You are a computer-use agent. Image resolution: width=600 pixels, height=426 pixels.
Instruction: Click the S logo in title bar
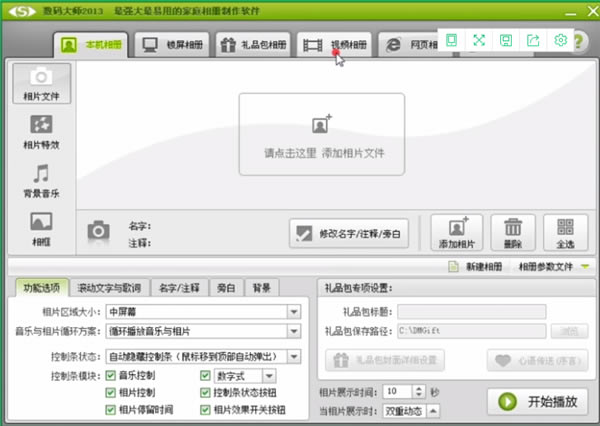click(22, 11)
